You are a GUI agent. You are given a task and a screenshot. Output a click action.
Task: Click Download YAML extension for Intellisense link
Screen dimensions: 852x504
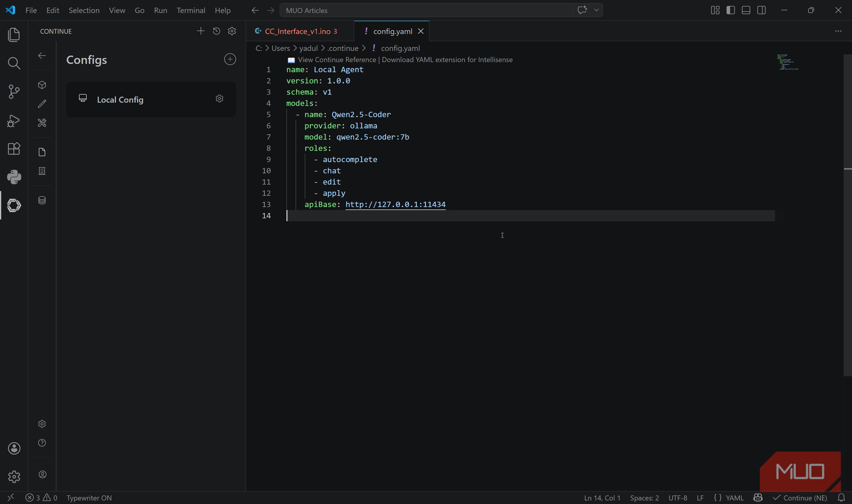pyautogui.click(x=447, y=60)
